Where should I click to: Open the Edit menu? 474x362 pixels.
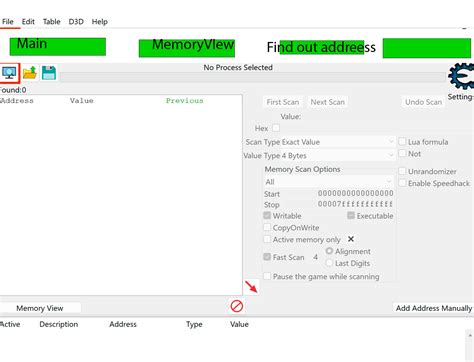click(x=28, y=22)
